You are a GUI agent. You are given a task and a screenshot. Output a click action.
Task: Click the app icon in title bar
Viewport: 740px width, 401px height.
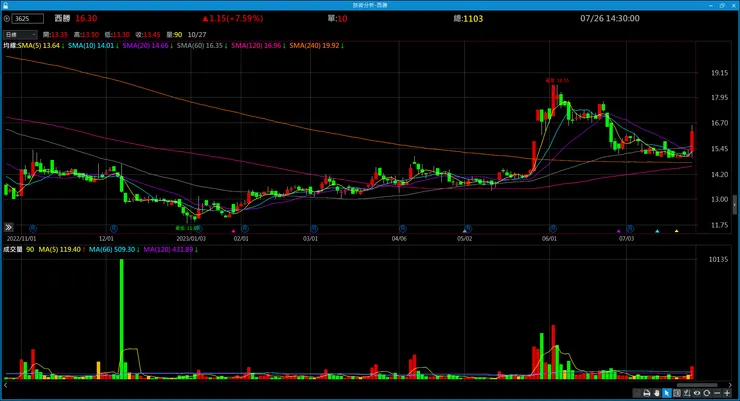(x=5, y=5)
